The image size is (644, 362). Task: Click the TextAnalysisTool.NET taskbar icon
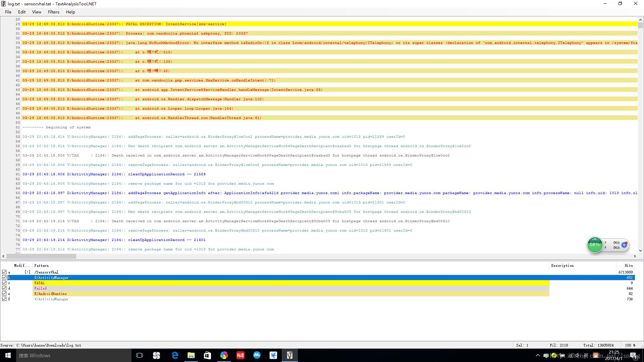tap(290, 355)
